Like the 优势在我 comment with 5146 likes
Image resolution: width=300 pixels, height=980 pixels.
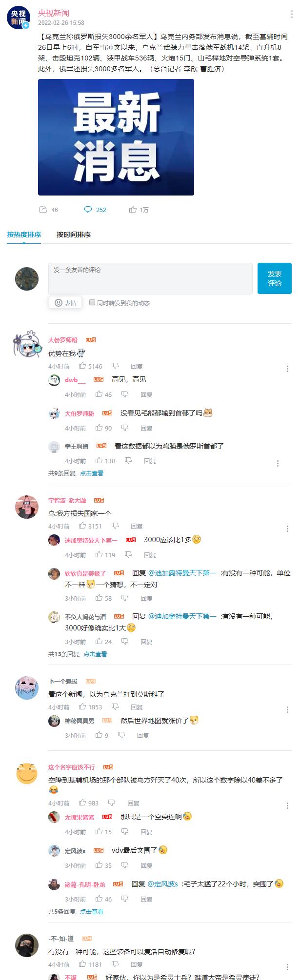coord(82,366)
